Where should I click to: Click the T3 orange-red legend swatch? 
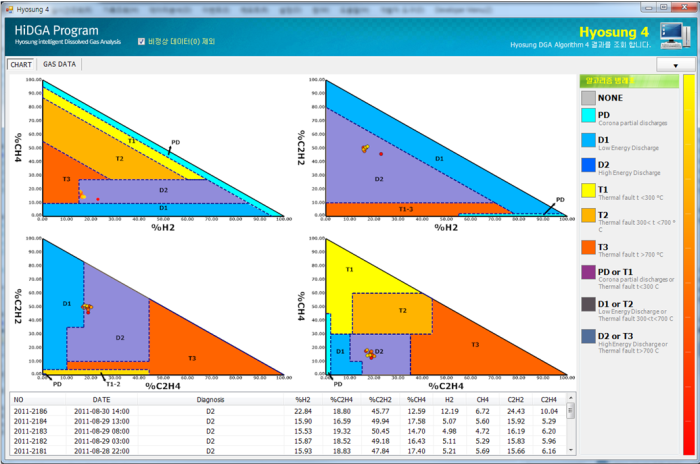[x=588, y=247]
